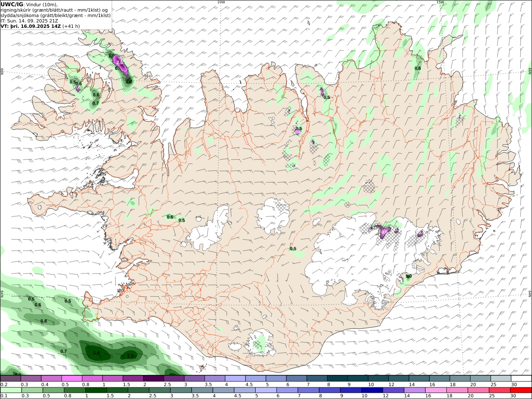Screen dimensions: 532x399
Task: Click the '15W' longitude label
Action: [x=440, y=2]
